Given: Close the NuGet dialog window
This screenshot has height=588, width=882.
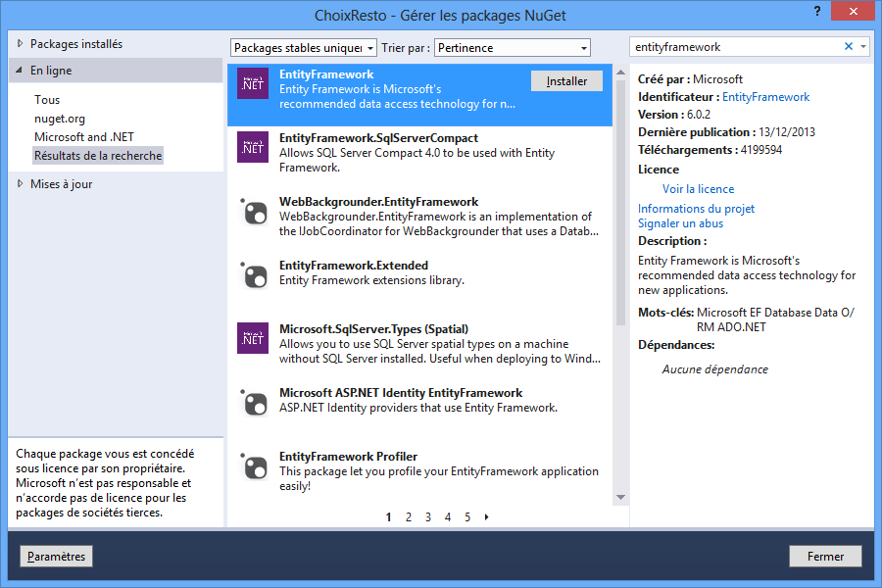Looking at the screenshot, I should point(853,11).
